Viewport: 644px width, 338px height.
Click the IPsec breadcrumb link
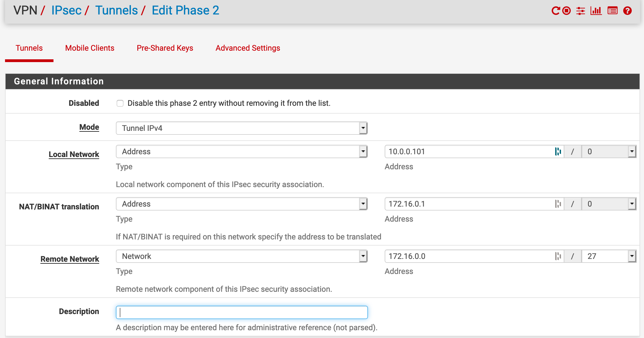click(x=66, y=10)
